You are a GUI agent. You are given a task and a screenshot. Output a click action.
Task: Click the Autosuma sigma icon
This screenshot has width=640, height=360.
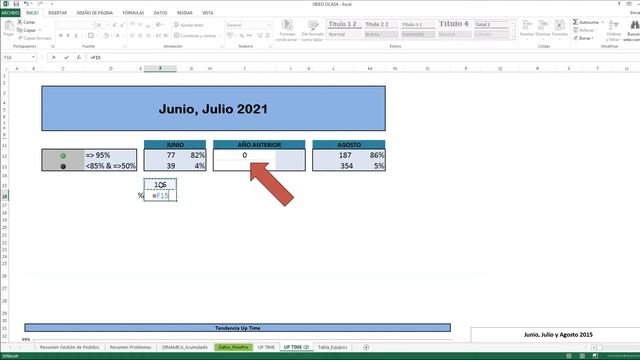tap(575, 22)
